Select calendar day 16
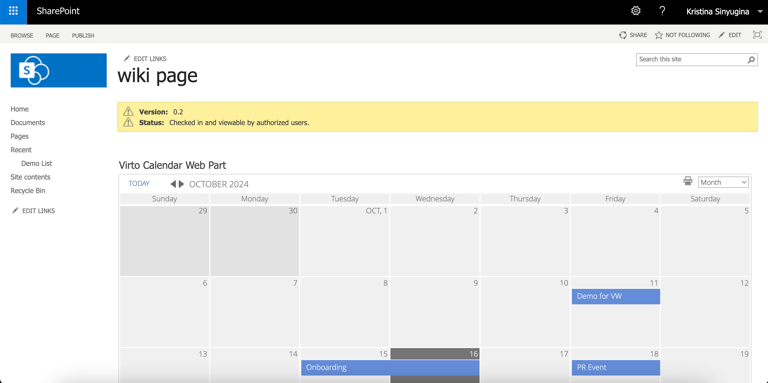 tap(435, 366)
